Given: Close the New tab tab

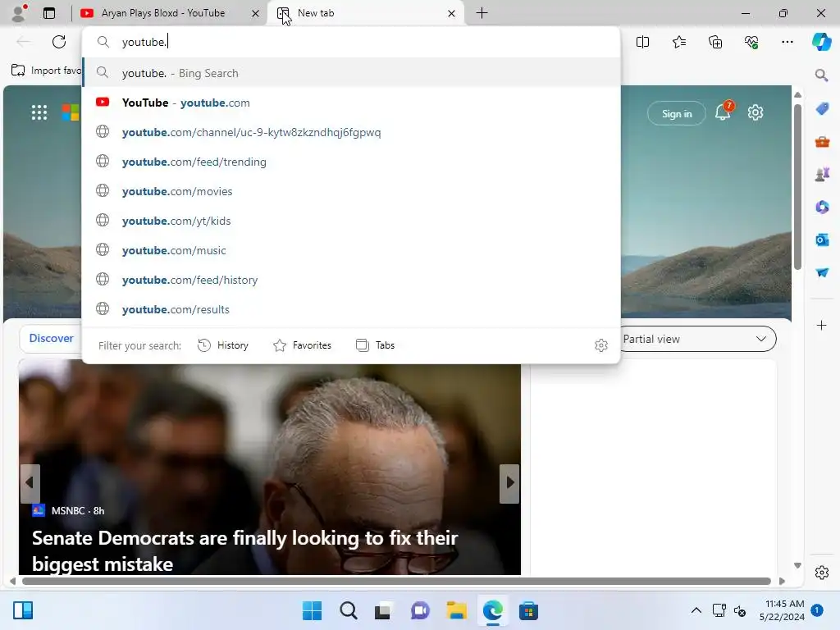Looking at the screenshot, I should click(x=452, y=13).
